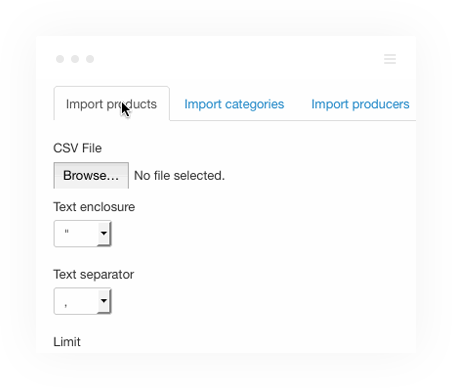Expand the Text enclosure dropdown arrow
452x388 pixels.
(x=104, y=233)
